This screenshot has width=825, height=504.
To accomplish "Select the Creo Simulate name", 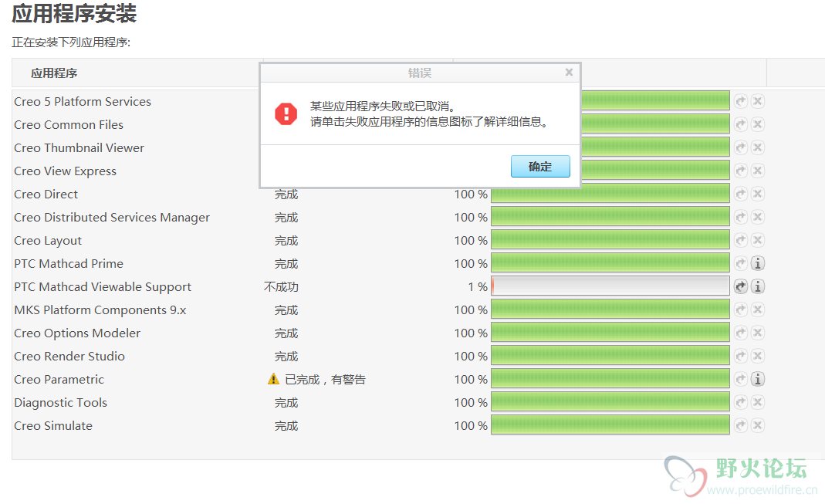I will click(x=53, y=425).
